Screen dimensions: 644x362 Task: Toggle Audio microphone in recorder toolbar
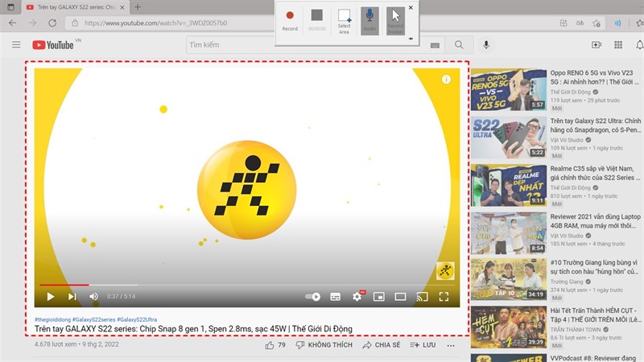369,21
